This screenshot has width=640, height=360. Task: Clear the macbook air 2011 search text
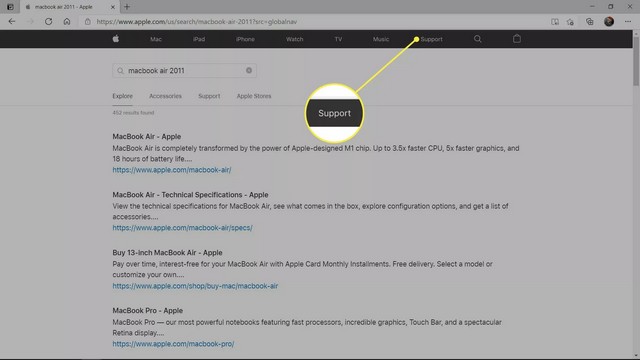pyautogui.click(x=249, y=70)
